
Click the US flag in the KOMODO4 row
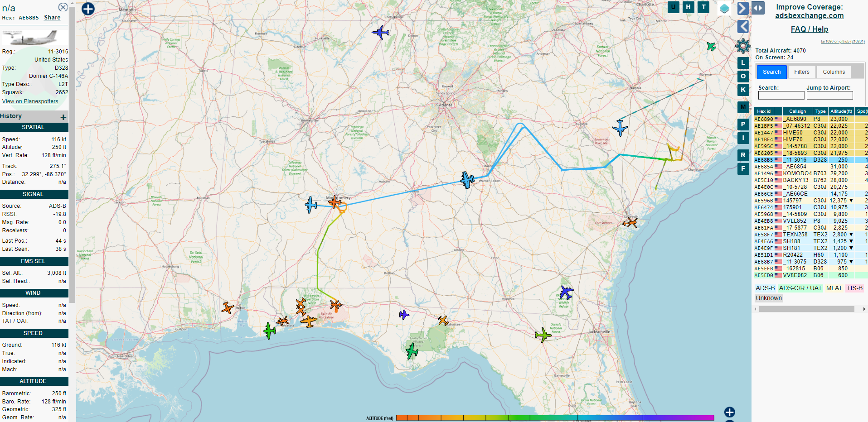click(x=778, y=173)
